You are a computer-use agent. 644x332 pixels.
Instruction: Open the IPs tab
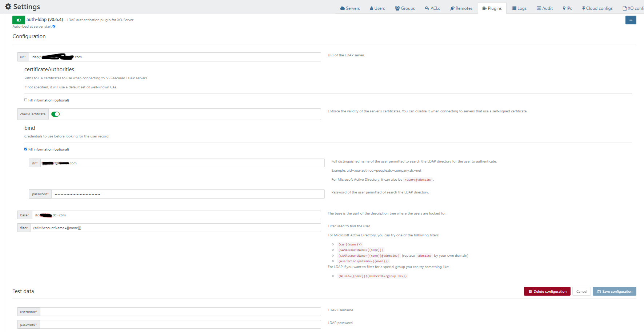point(567,8)
